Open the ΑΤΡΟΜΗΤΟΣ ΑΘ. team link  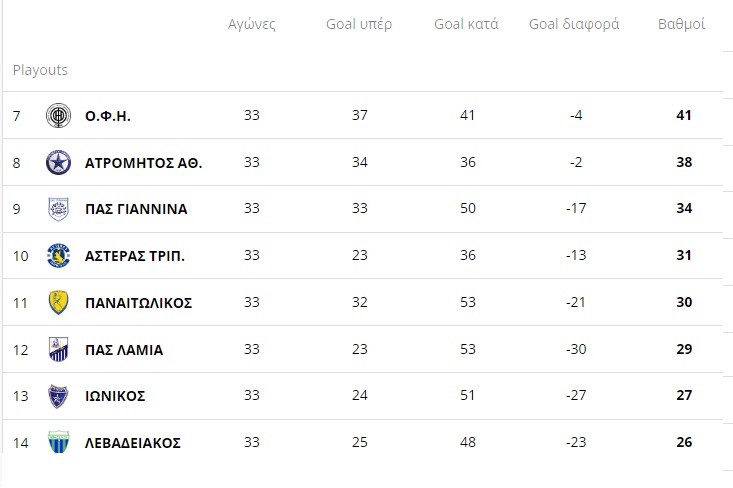144,163
